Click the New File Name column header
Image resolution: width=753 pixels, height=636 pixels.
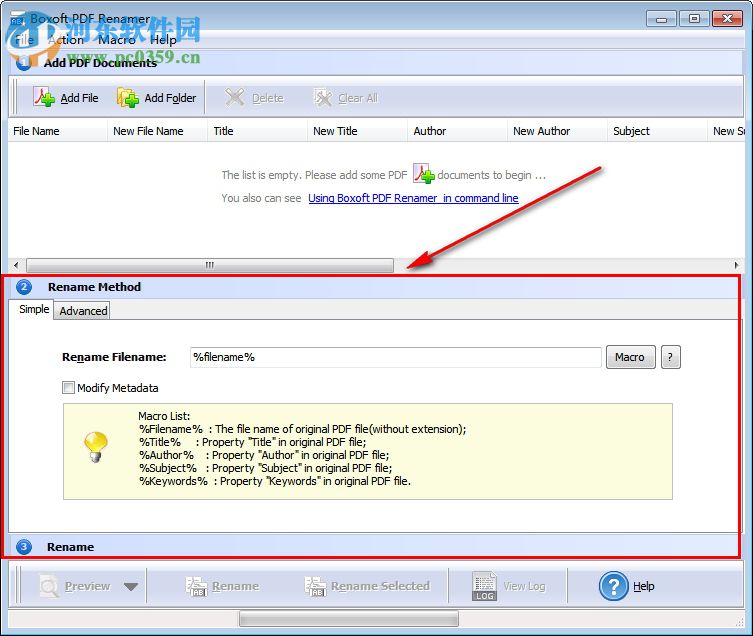tap(158, 131)
